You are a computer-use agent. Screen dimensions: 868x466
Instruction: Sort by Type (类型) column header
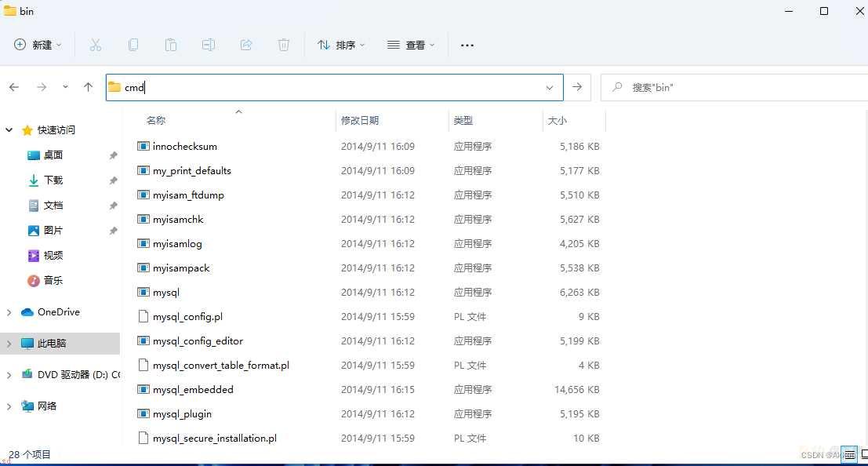(x=463, y=120)
